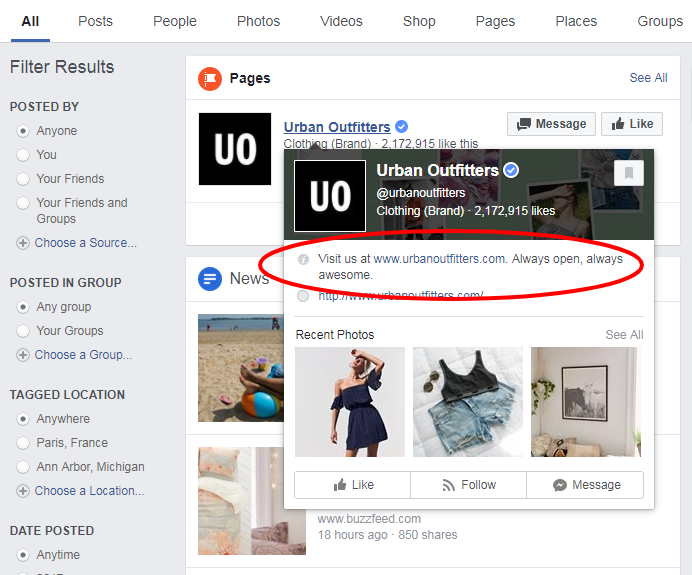Click Message button on Pages result
692x575 pixels.
tap(551, 124)
